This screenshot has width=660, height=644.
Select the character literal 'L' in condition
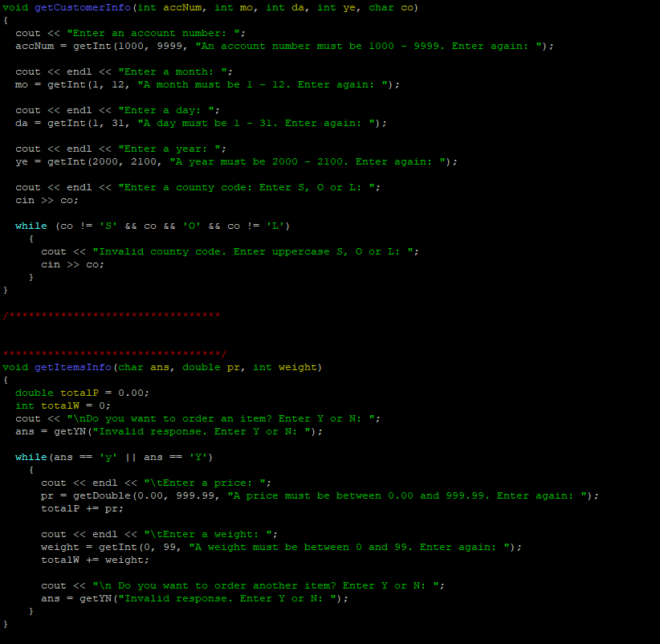[x=275, y=226]
